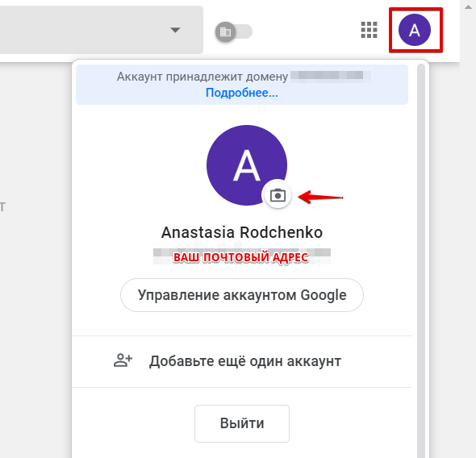Image resolution: width=476 pixels, height=458 pixels.
Task: Click the page scroll-up arrow at top right
Action: click(x=468, y=7)
